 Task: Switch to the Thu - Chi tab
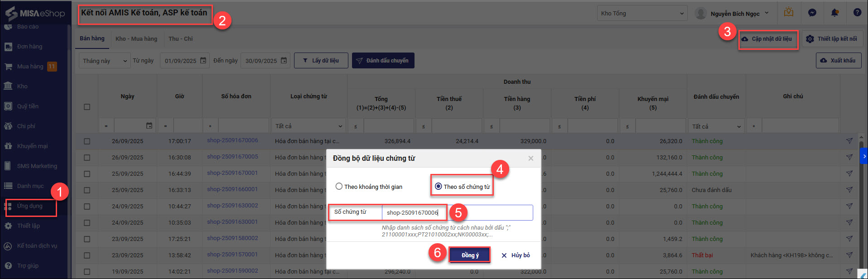180,39
